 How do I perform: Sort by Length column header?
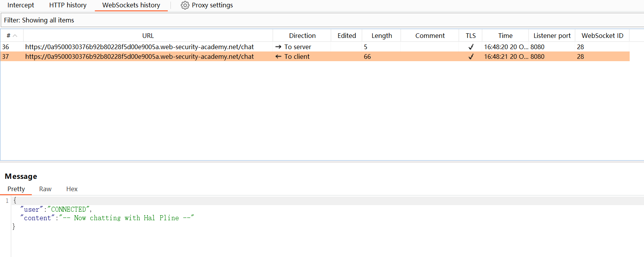pos(382,36)
